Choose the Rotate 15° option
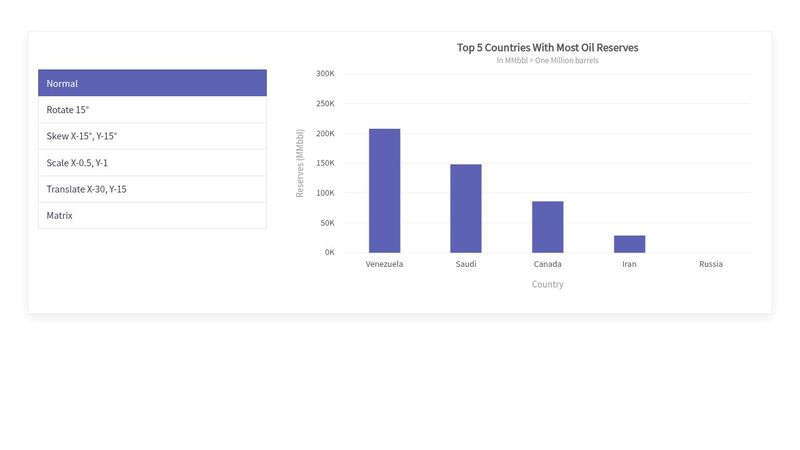Screen dimensions: 800x450 [x=152, y=109]
